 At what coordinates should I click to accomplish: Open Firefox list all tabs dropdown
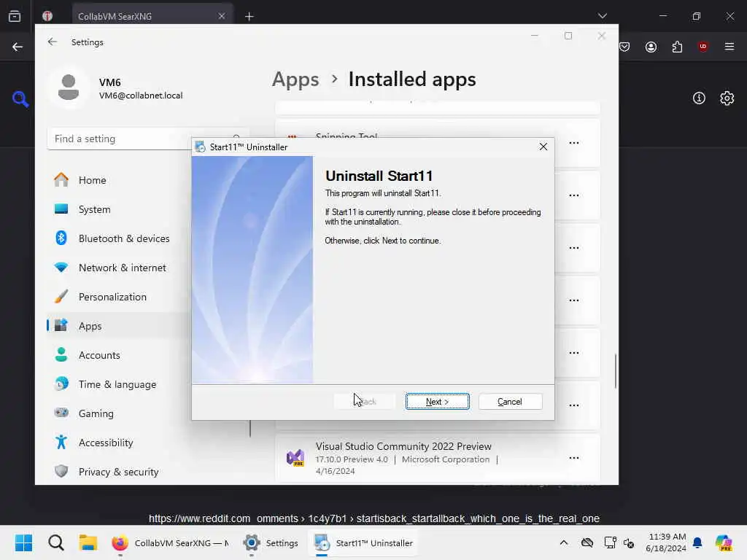pyautogui.click(x=602, y=16)
